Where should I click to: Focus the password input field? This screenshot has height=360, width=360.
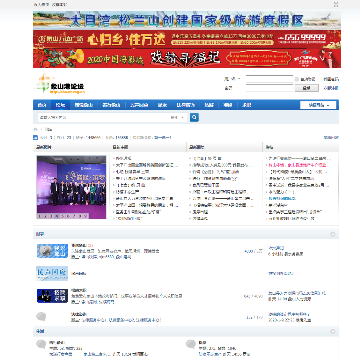tap(269, 88)
